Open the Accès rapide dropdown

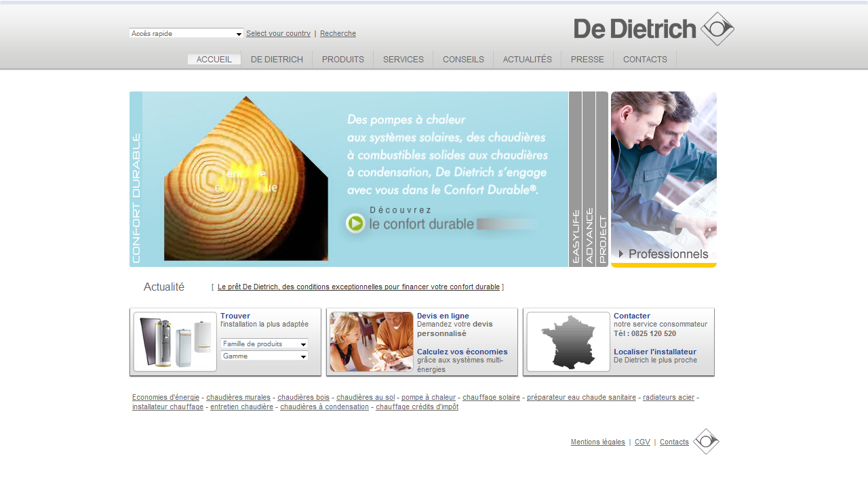[186, 33]
